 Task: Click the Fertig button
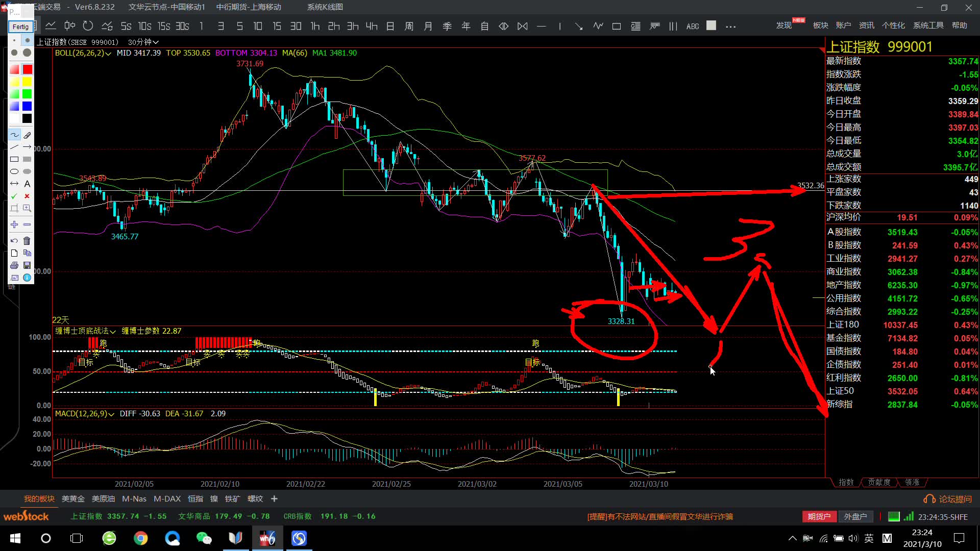(21, 27)
